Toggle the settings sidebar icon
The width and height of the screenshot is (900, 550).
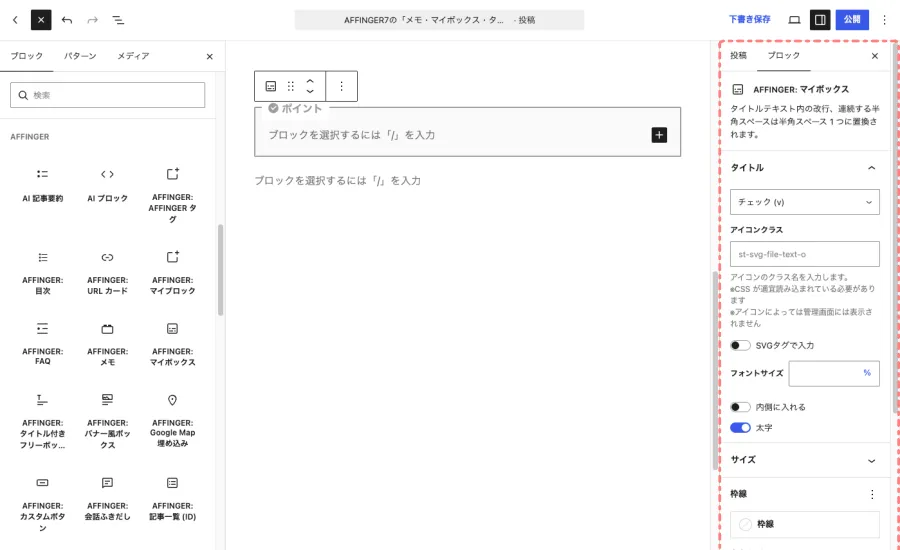[820, 20]
